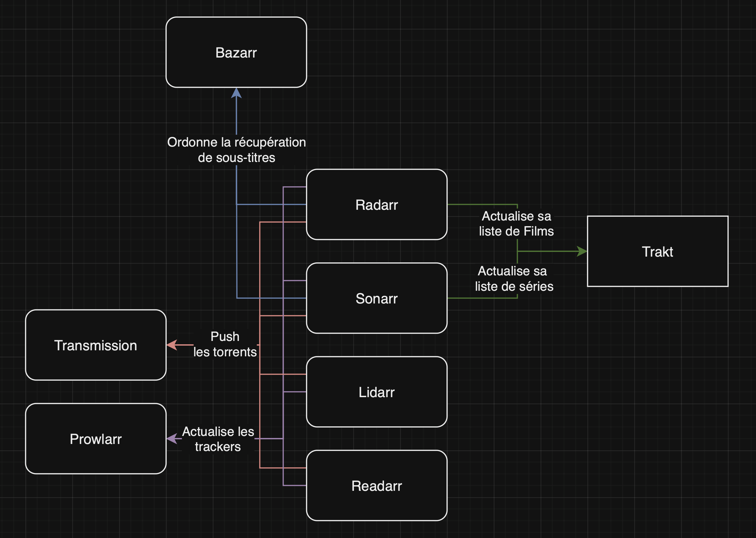Select the Readarr node
The height and width of the screenshot is (538, 756).
pyautogui.click(x=377, y=486)
